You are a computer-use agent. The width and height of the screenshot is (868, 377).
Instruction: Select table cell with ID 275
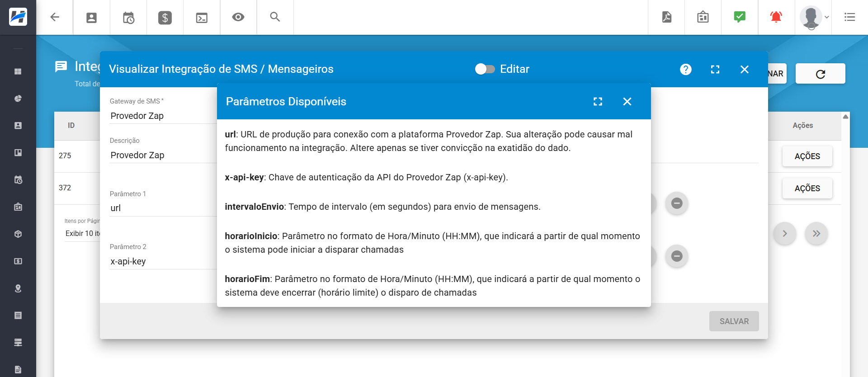65,156
